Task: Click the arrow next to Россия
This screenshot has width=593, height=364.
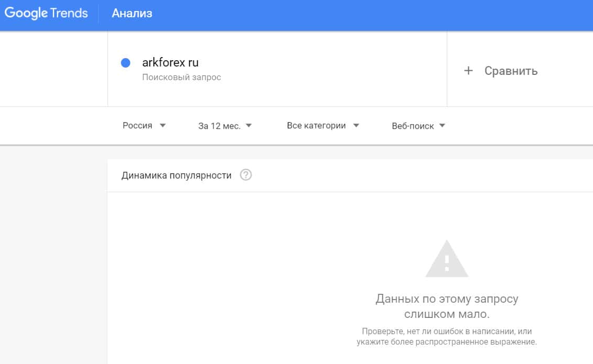Action: click(163, 126)
